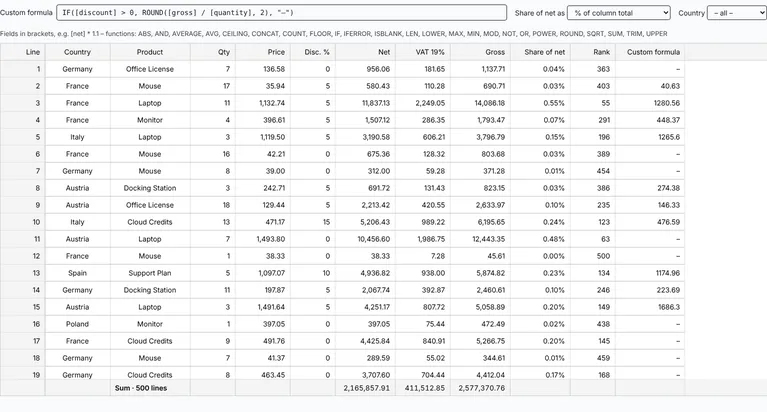Image resolution: width=767 pixels, height=412 pixels.
Task: Select the total net sum 2,165,857.91
Action: tap(365, 388)
